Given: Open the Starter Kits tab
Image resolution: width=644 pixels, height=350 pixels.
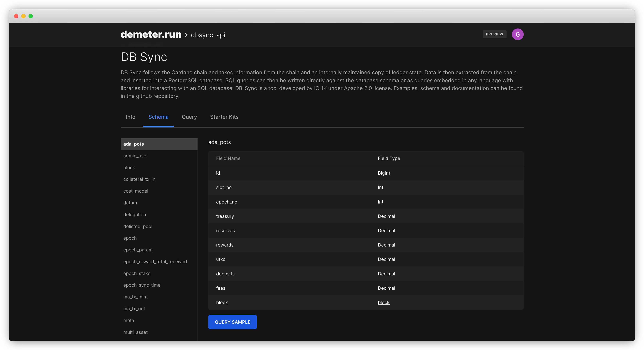Looking at the screenshot, I should click(224, 117).
